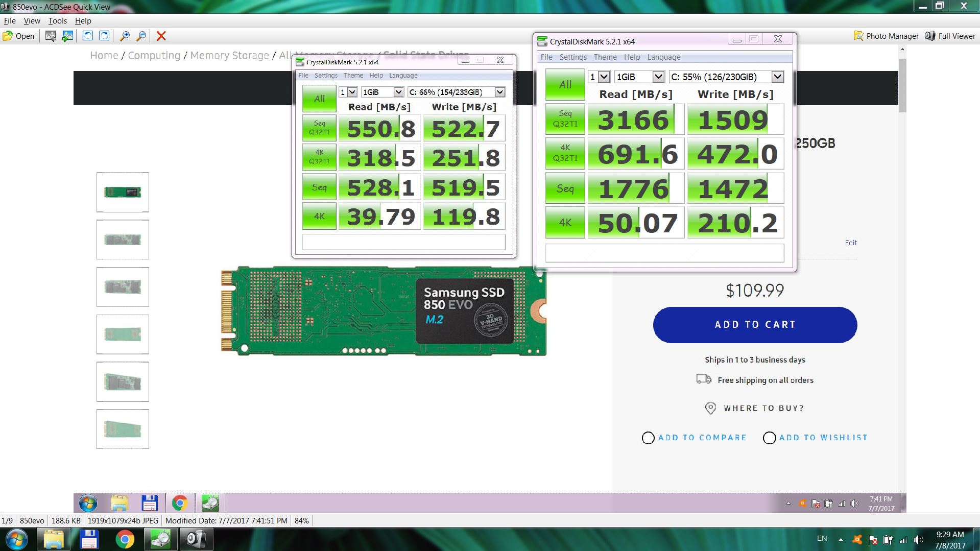Click the $109.99 price text

tap(755, 291)
